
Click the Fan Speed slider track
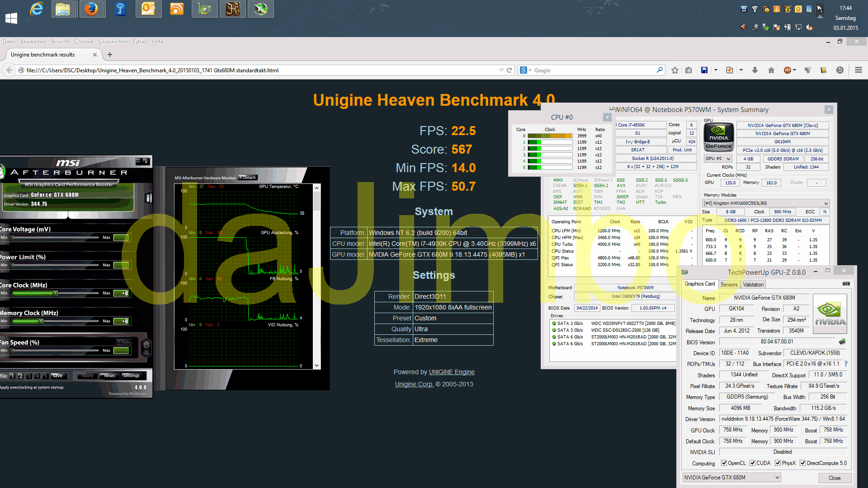pos(55,350)
